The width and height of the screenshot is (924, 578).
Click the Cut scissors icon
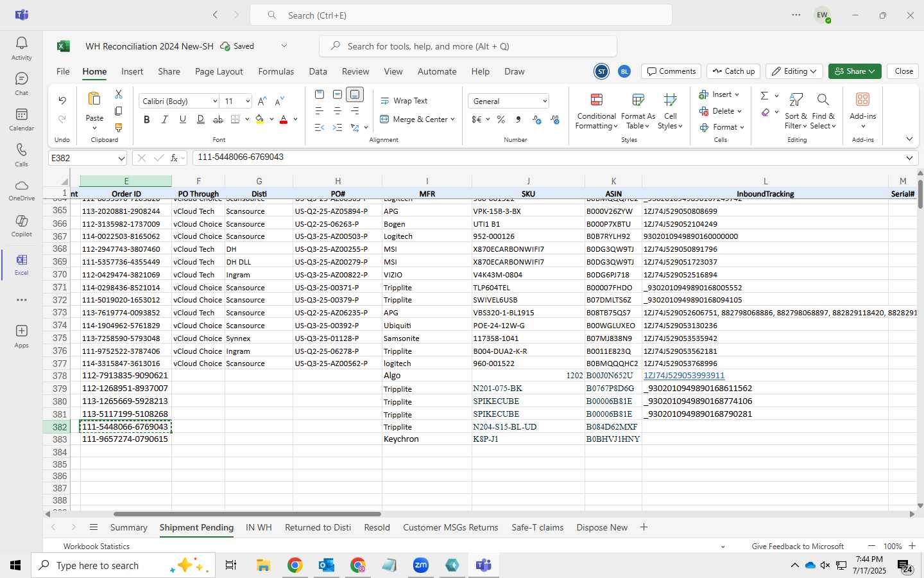pyautogui.click(x=119, y=94)
